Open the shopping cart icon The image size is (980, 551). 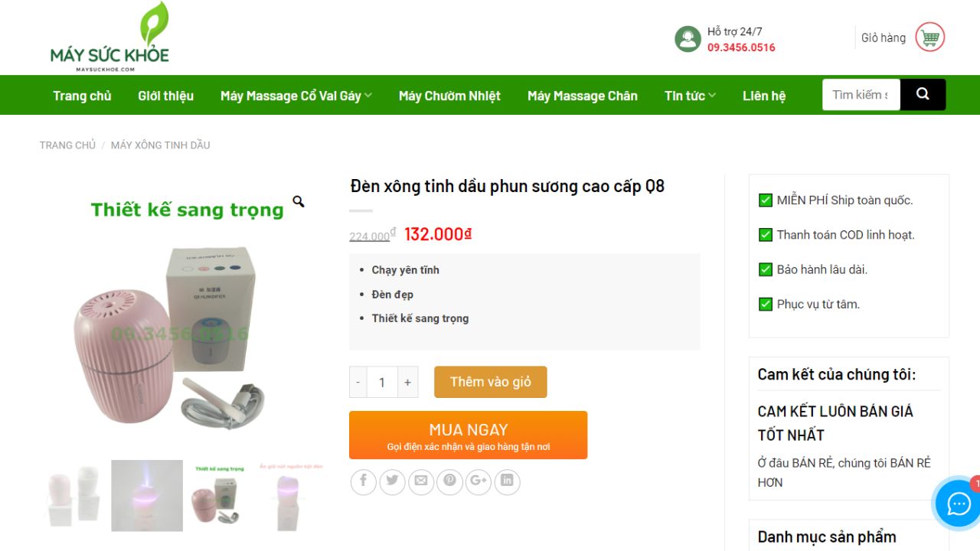[929, 37]
